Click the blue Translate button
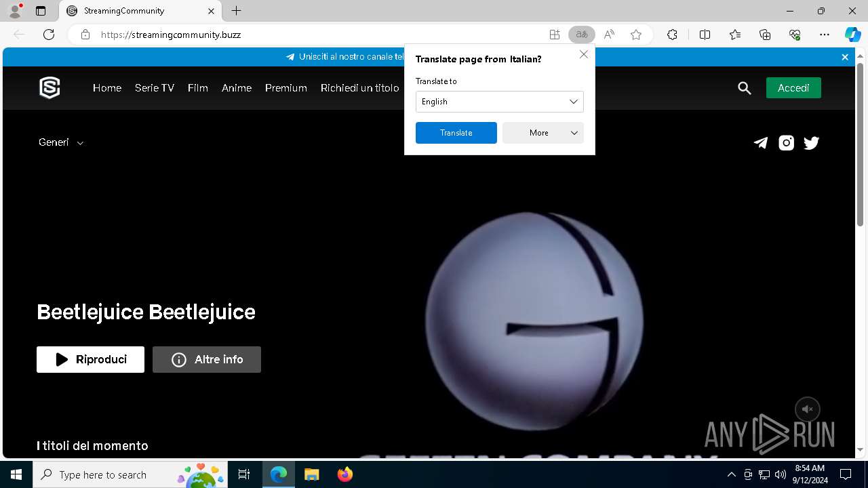The image size is (868, 488). 456,133
